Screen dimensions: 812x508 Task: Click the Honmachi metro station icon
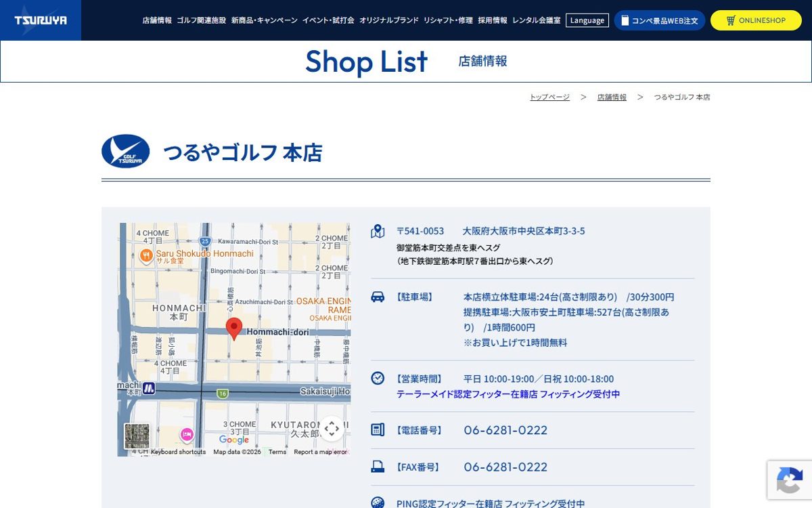(149, 388)
